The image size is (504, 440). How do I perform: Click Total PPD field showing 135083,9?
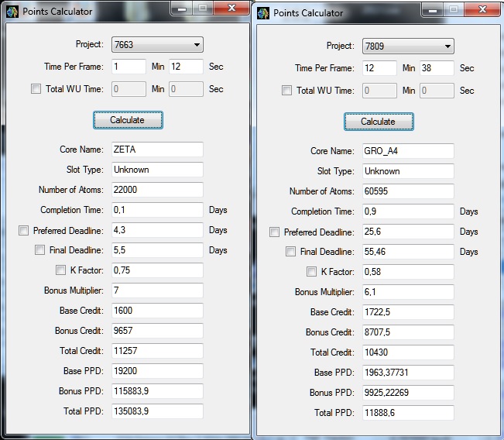(157, 411)
